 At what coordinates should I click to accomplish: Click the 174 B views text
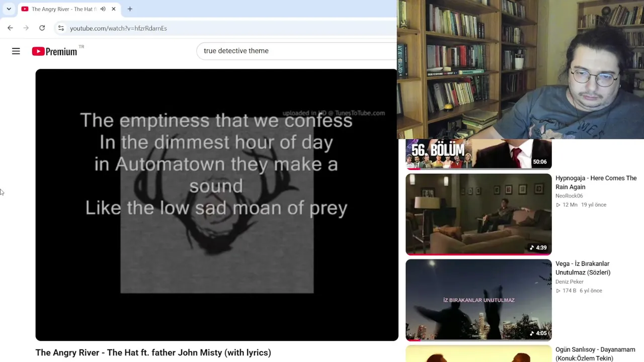(569, 291)
